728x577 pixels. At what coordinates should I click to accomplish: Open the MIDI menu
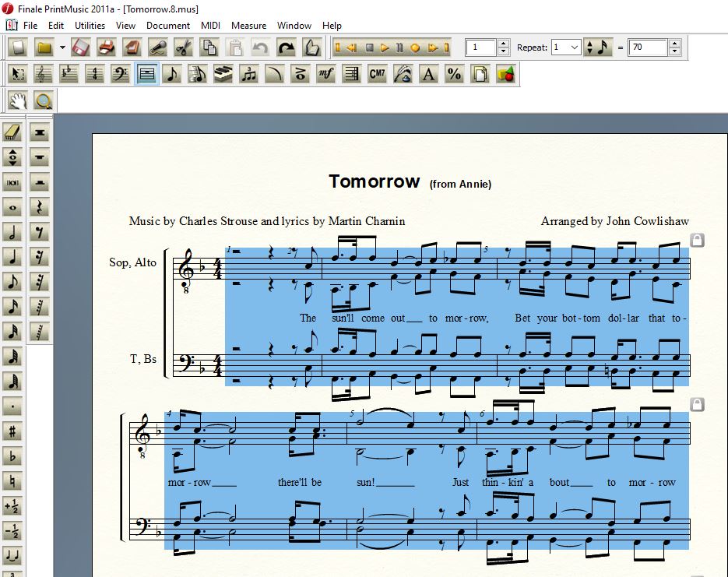[210, 25]
